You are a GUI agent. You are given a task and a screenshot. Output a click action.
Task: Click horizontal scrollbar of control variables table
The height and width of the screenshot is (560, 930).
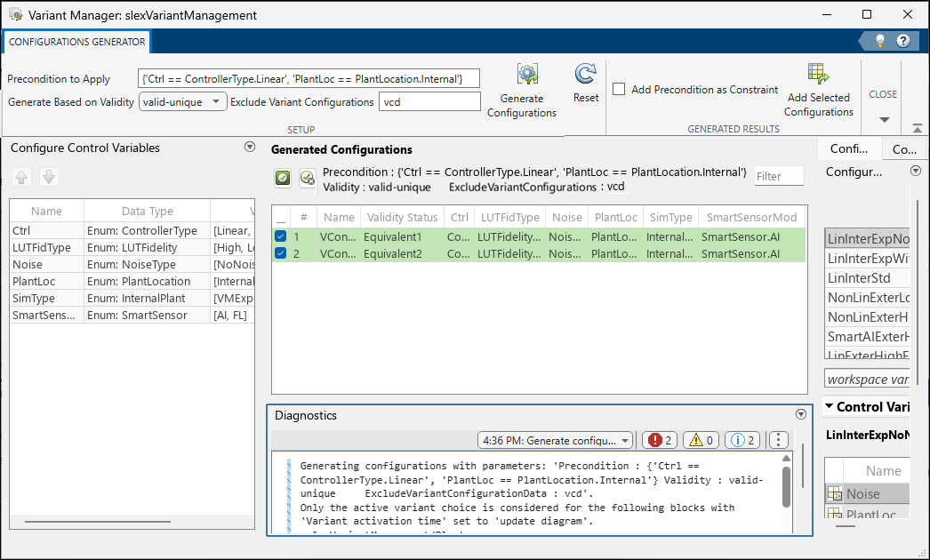[98, 522]
